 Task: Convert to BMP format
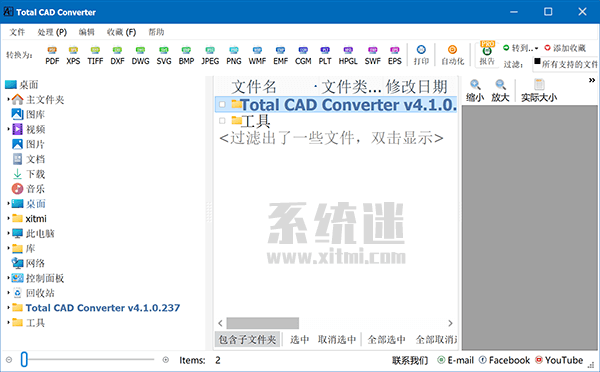click(x=186, y=55)
